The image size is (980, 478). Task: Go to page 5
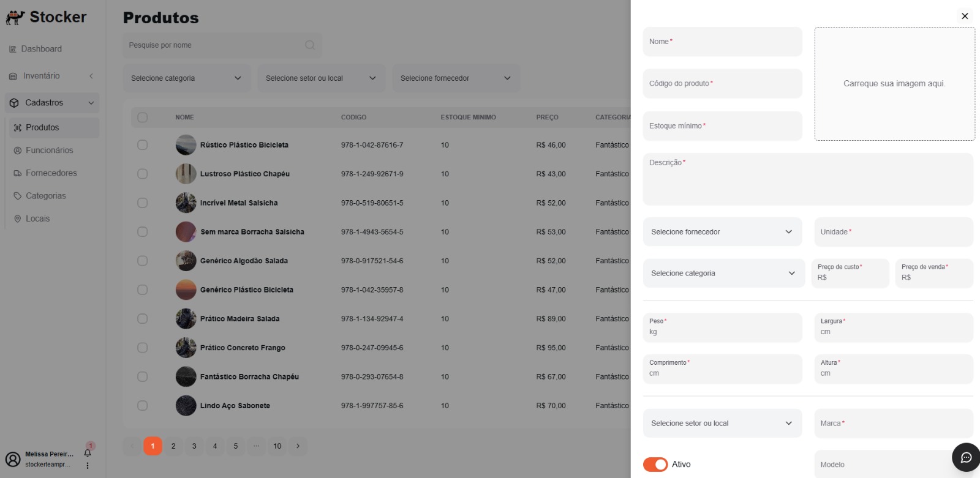pyautogui.click(x=236, y=446)
